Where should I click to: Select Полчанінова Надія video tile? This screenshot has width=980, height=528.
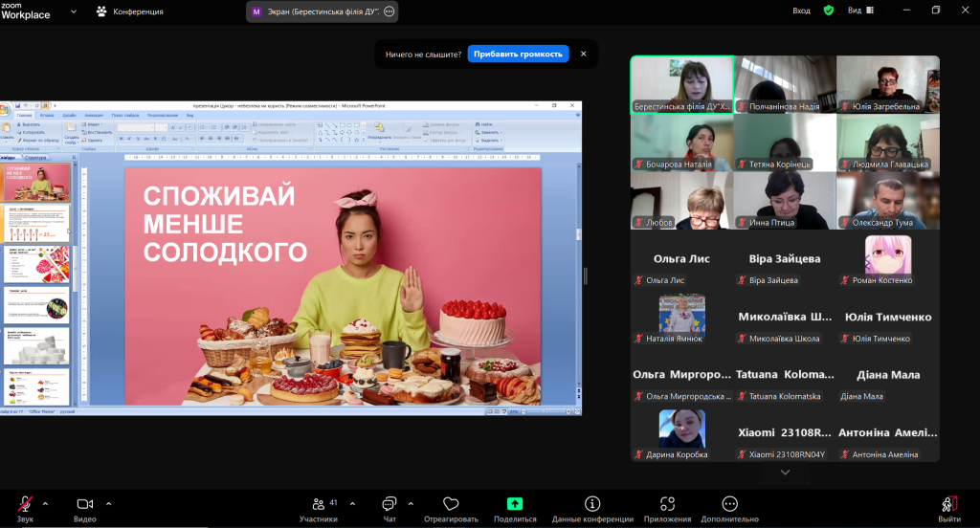pyautogui.click(x=785, y=84)
